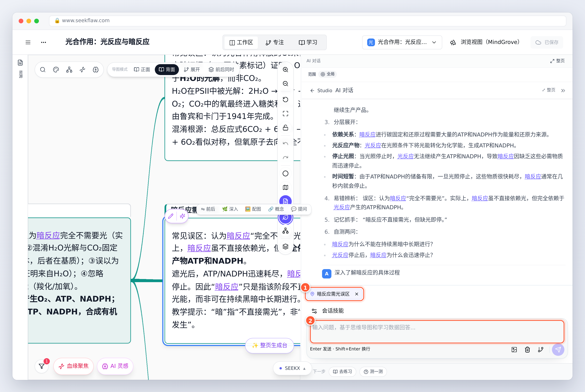Open the hamburger menu
This screenshot has width=585, height=392.
point(28,42)
